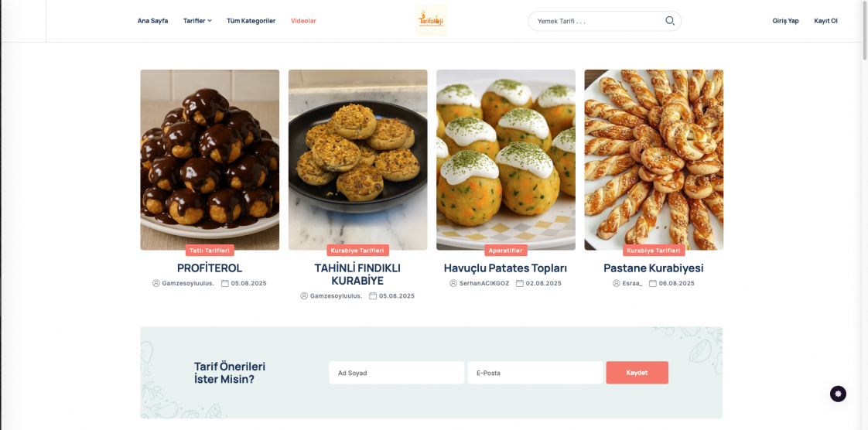Open the Havuçlu Patates Topları title

(x=506, y=268)
